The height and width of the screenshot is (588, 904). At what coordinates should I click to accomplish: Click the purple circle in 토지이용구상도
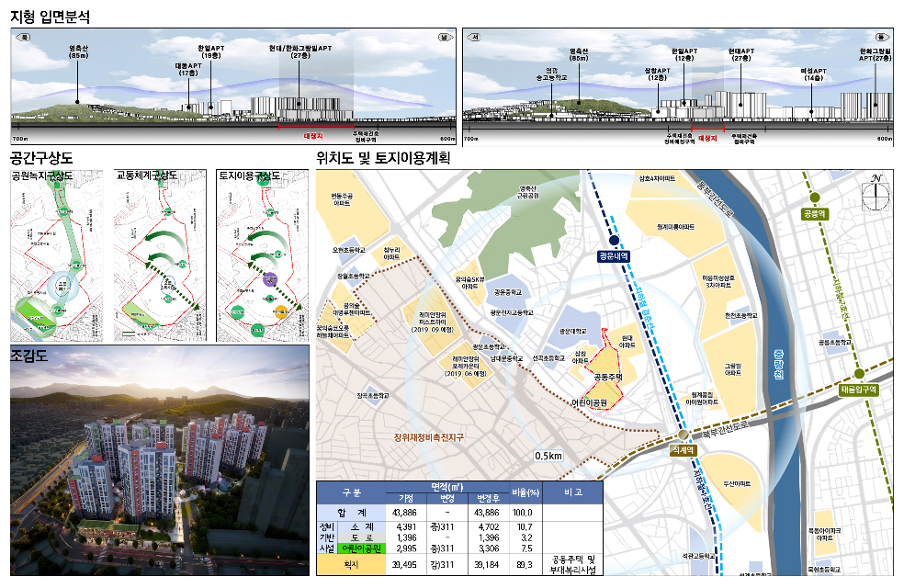[269, 279]
